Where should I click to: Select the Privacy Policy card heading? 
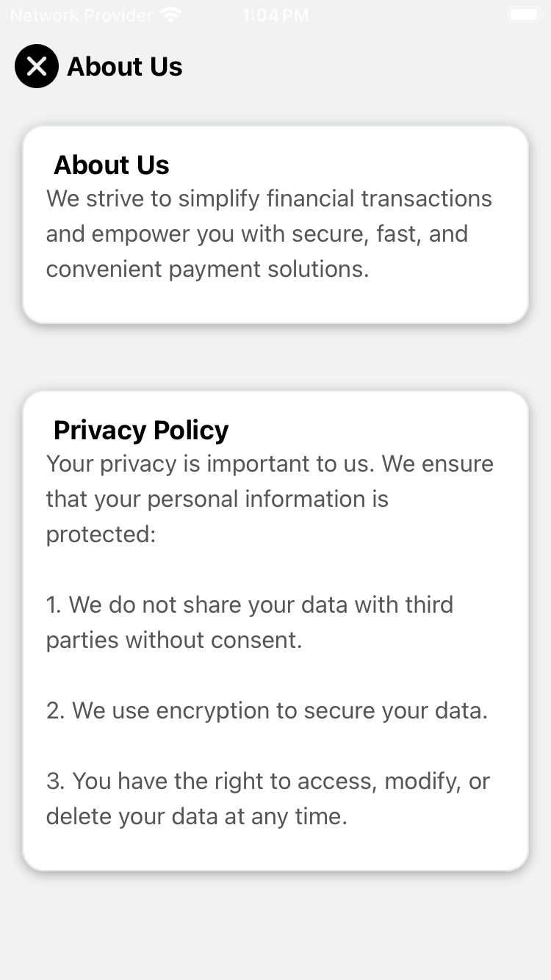[141, 430]
